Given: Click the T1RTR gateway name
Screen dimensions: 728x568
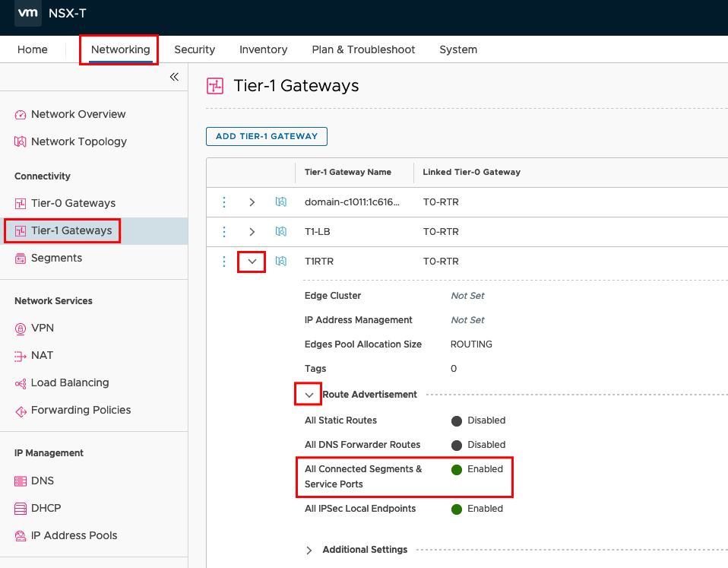Looking at the screenshot, I should (319, 262).
